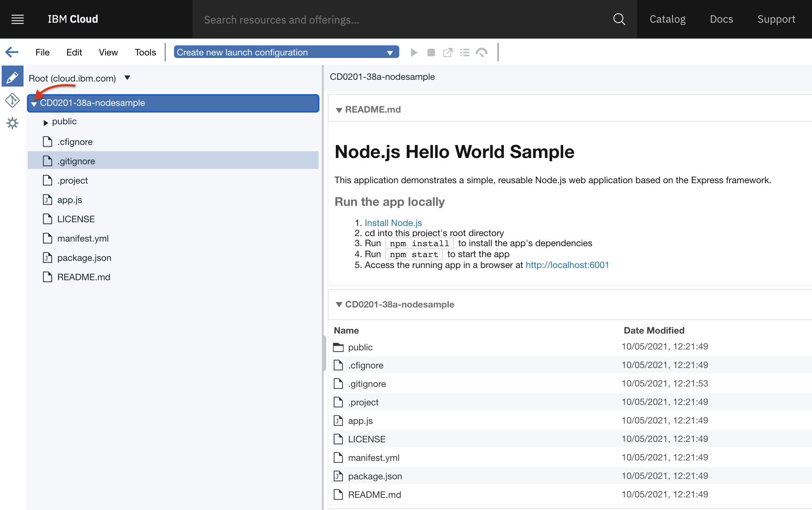The image size is (812, 510).
Task: Click the IBM Cloud logo text
Action: coord(73,19)
